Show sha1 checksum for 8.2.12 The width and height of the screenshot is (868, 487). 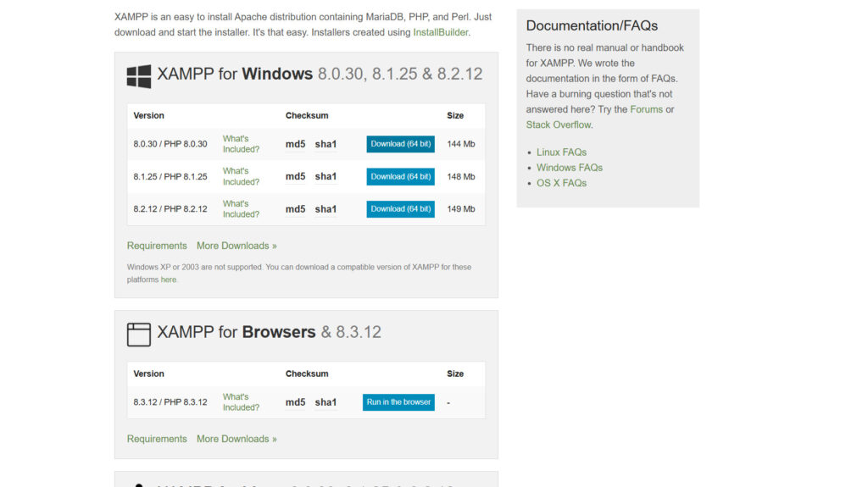[x=325, y=209]
